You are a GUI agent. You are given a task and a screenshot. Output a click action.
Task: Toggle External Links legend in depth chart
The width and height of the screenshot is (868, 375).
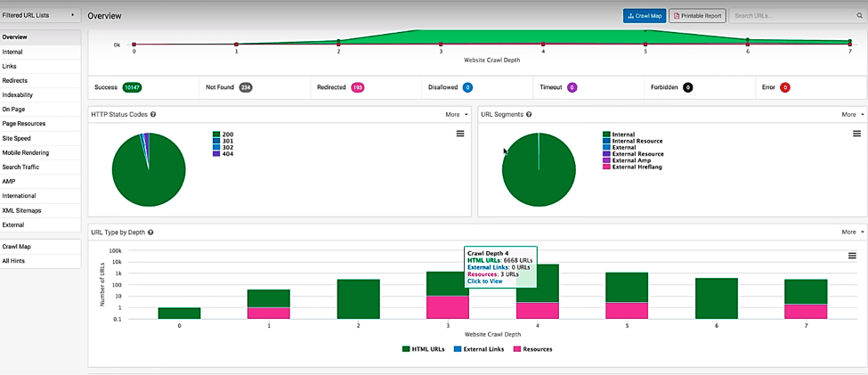coord(481,349)
